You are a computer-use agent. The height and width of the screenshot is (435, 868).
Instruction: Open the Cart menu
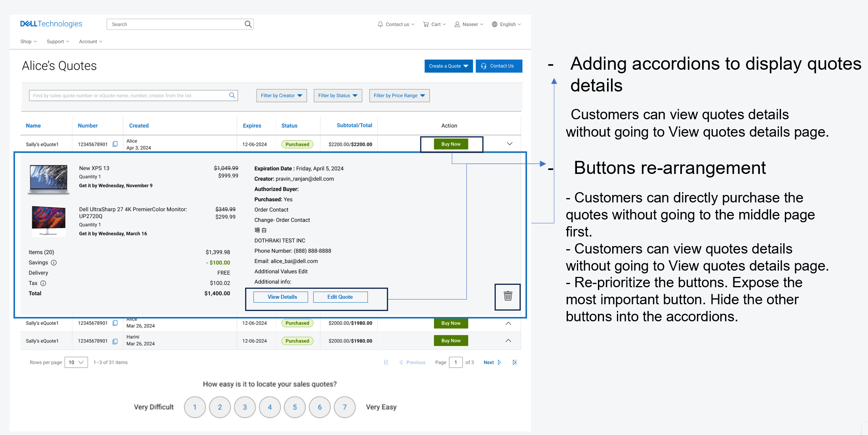(x=434, y=24)
